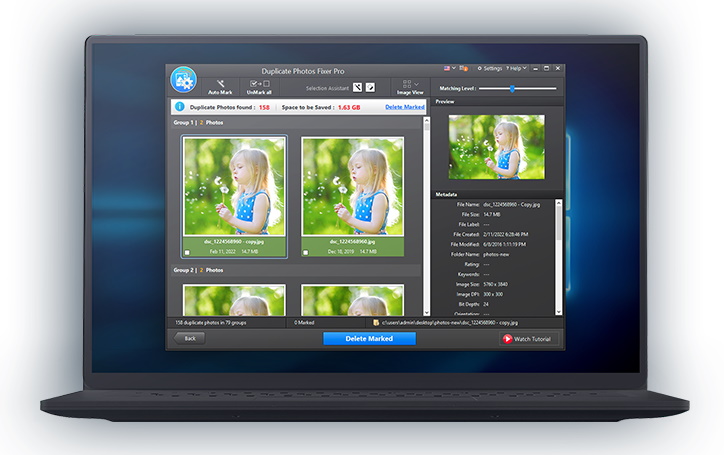Image resolution: width=724 pixels, height=455 pixels.
Task: Open the Watch Tutorial video button
Action: tap(528, 339)
